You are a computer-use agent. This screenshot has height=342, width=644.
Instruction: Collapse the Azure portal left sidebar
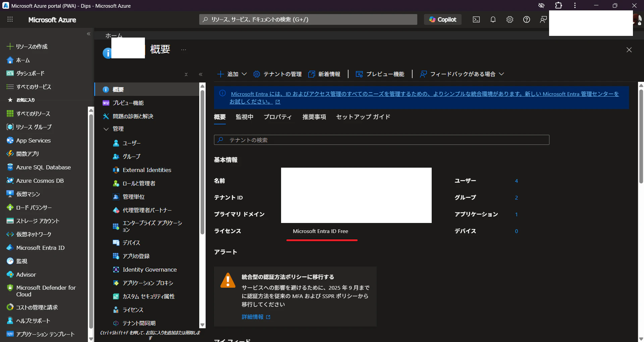pyautogui.click(x=89, y=34)
